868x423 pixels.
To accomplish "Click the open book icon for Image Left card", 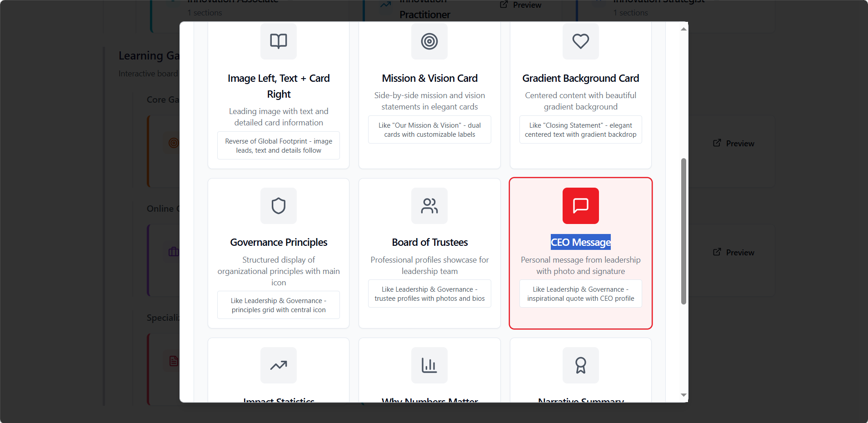I will [278, 41].
